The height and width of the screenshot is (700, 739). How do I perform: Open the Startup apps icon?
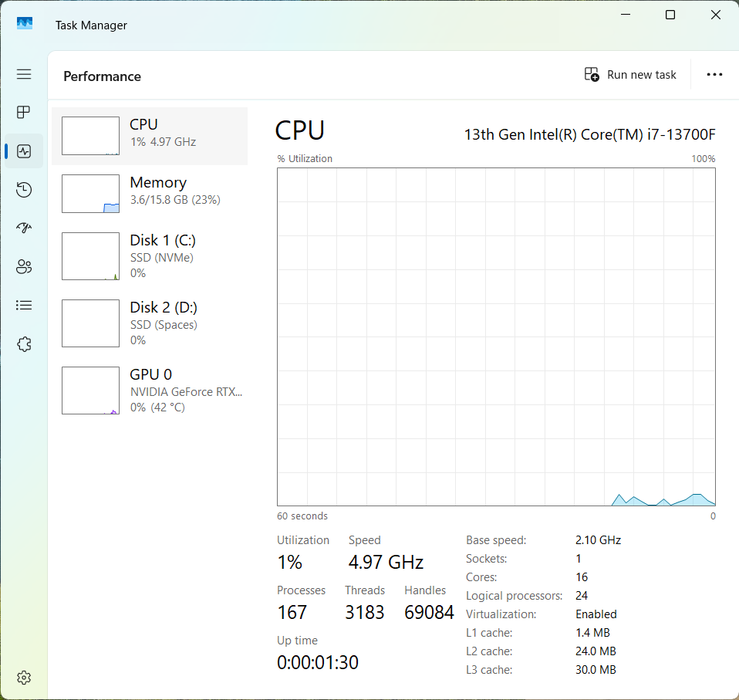[x=24, y=228]
